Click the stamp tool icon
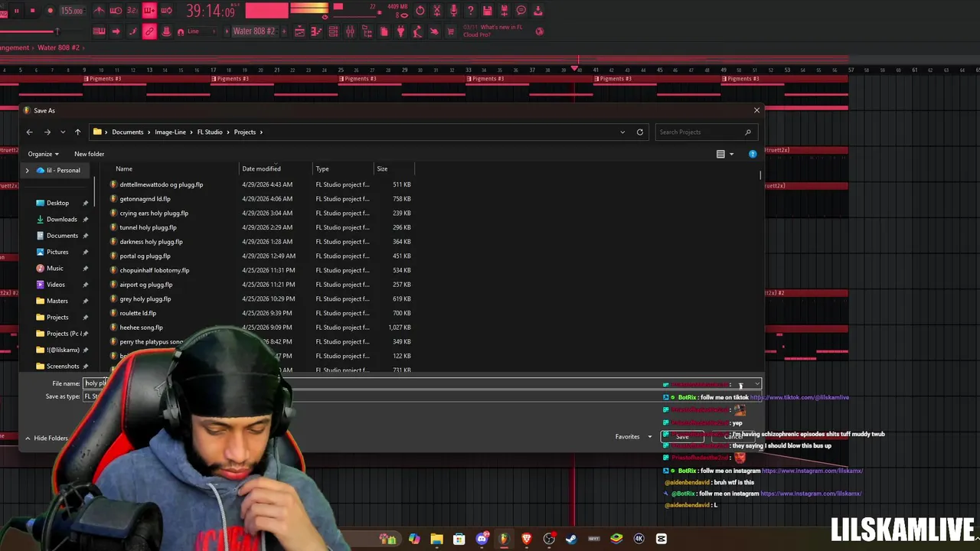This screenshot has width=980, height=551. tap(166, 31)
